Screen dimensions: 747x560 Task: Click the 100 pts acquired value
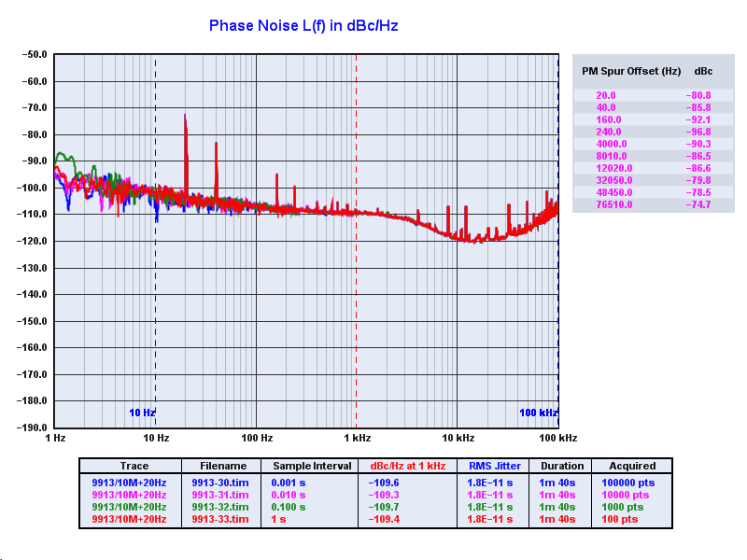620,520
